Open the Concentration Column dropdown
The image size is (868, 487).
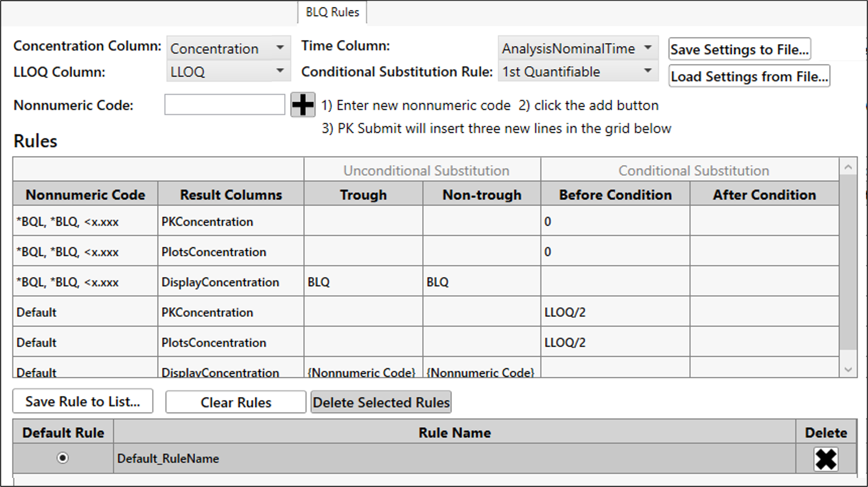(x=228, y=48)
